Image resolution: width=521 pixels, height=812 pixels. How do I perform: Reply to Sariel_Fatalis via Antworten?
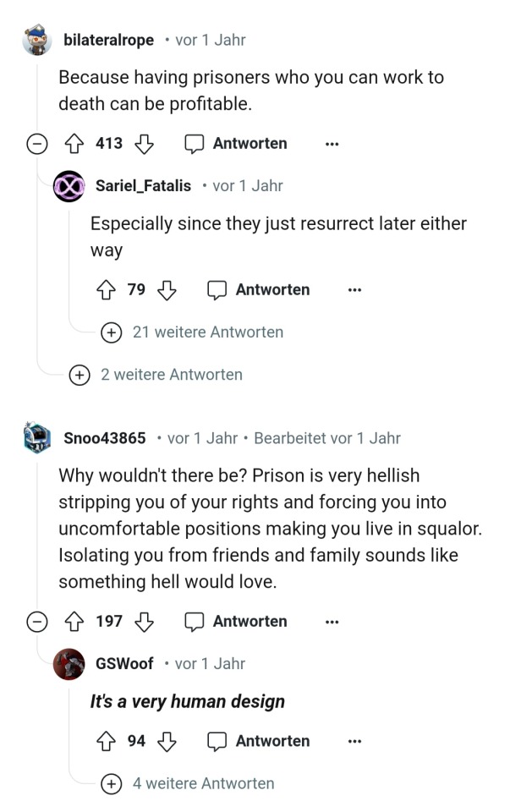pos(260,290)
